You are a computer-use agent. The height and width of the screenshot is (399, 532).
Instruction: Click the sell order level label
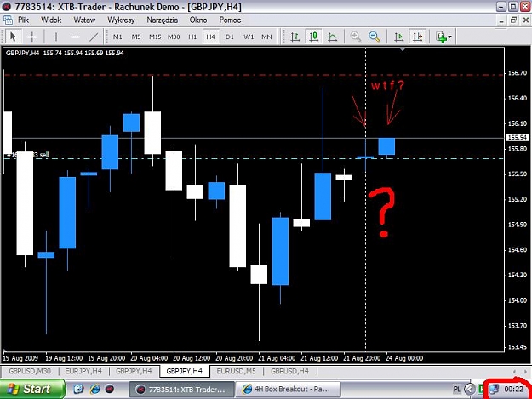tap(27, 155)
